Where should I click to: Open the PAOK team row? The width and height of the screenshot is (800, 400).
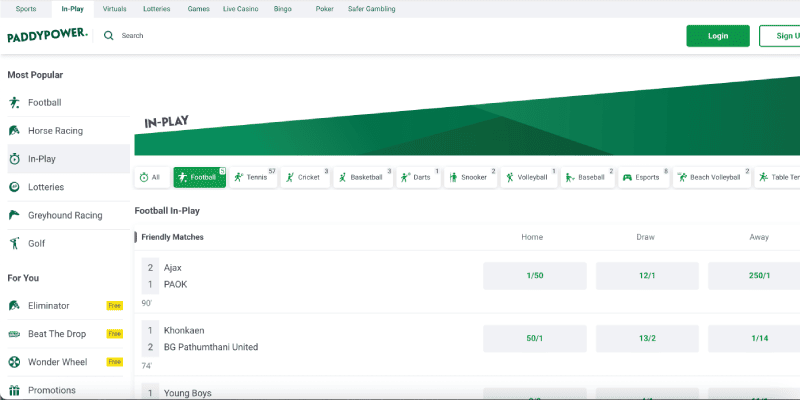pos(176,284)
